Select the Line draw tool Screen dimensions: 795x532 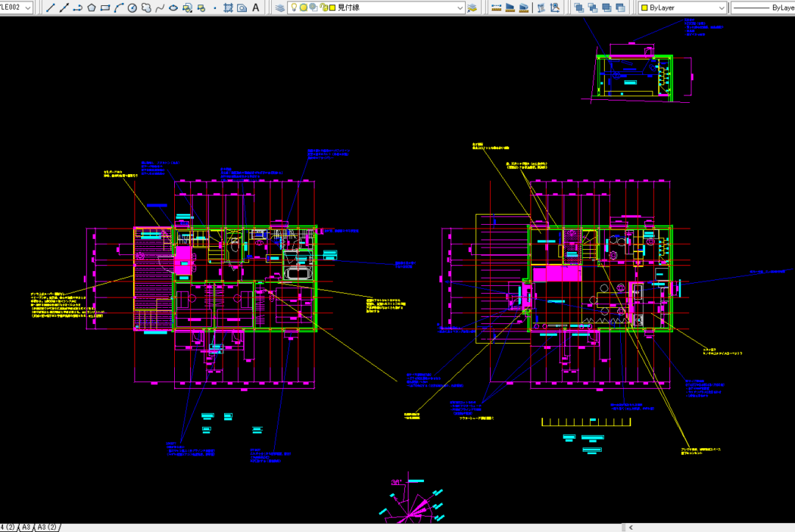point(50,8)
